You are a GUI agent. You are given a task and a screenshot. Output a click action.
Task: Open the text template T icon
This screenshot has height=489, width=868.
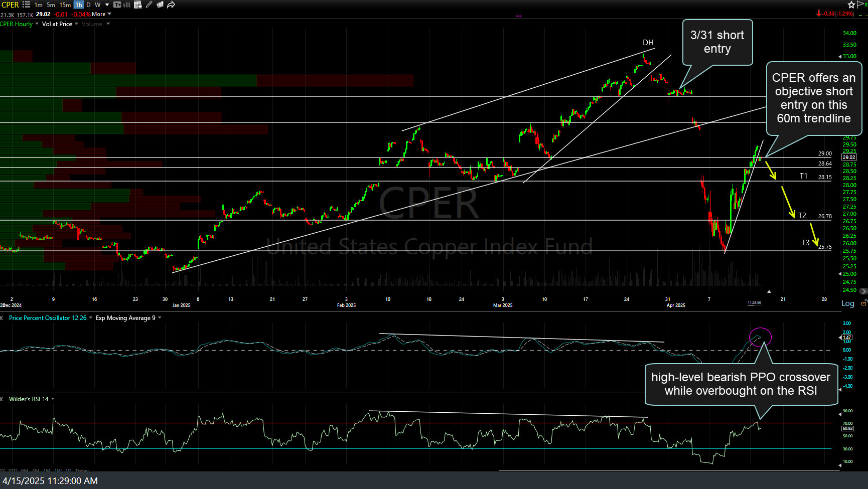(117, 5)
